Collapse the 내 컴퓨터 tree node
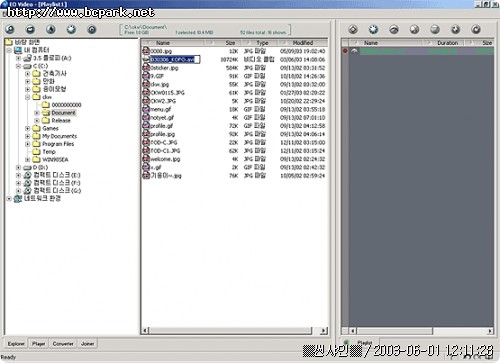500x363 pixels. 9,50
